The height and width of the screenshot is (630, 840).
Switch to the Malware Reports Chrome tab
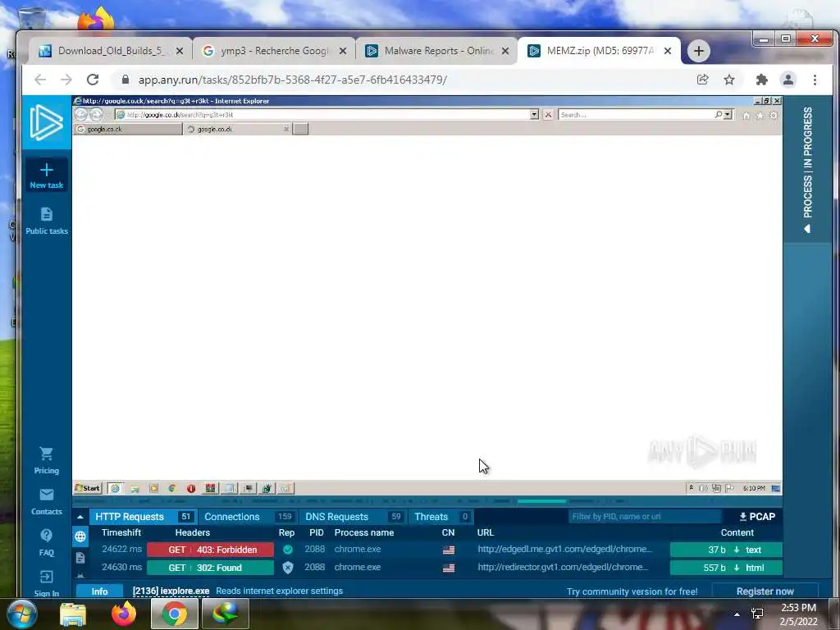point(437,51)
